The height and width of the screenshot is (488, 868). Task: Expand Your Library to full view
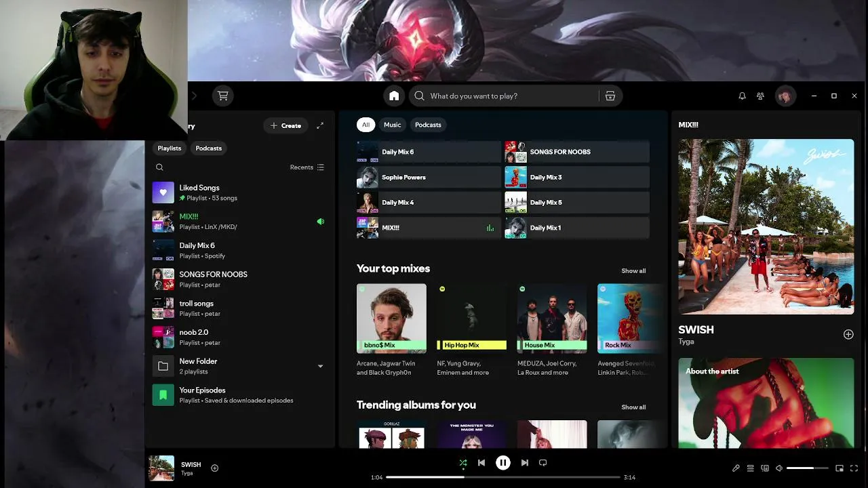[320, 125]
